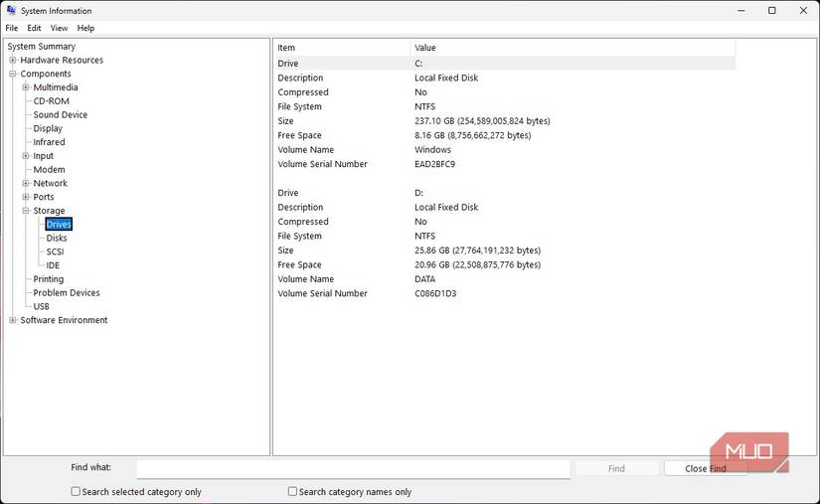Maximize the System Information window

click(x=772, y=11)
